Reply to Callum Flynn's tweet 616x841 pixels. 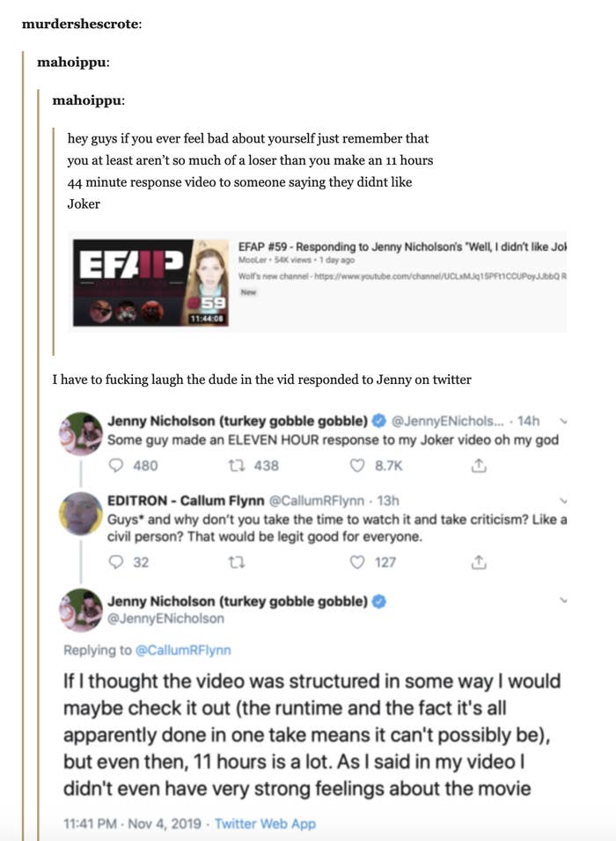point(116,562)
